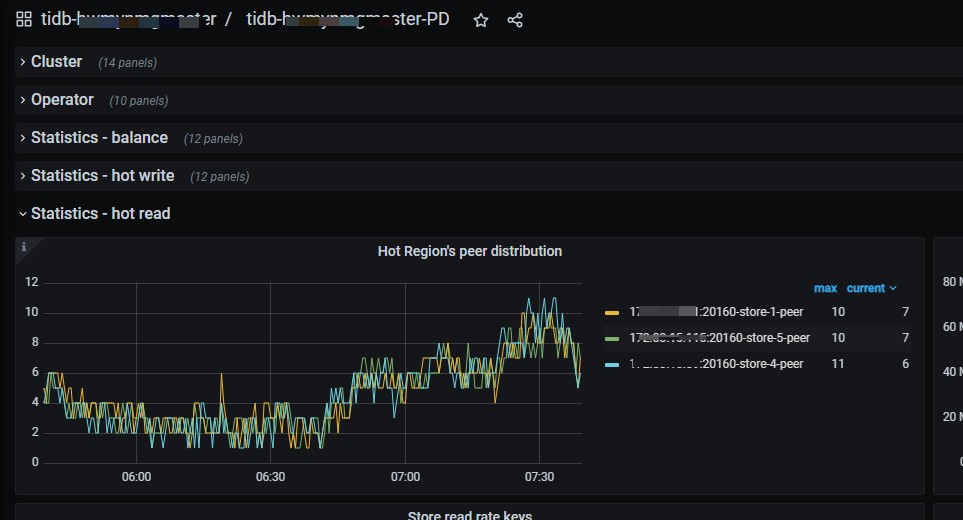Collapse the Statistics - hot read row
Viewport: 963px width, 520px height.
(x=100, y=214)
